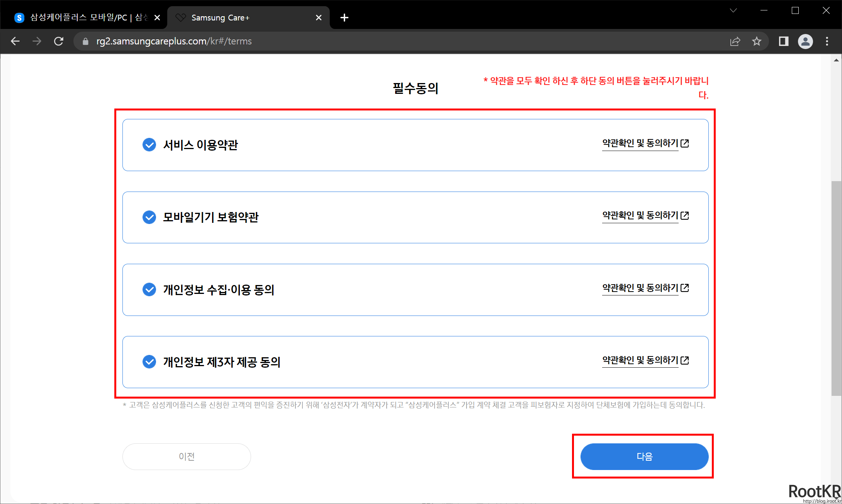Screen dimensions: 842x504
Task: Click the 개인정보 수집·이용 동의 label
Action: tap(219, 290)
